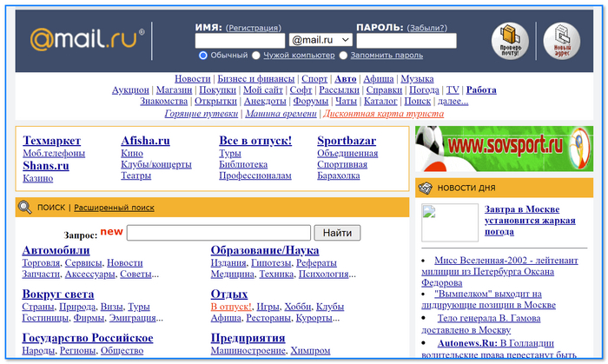608x364 pixels.
Task: Open Завтра в Москве weather headline
Action: [x=530, y=221]
